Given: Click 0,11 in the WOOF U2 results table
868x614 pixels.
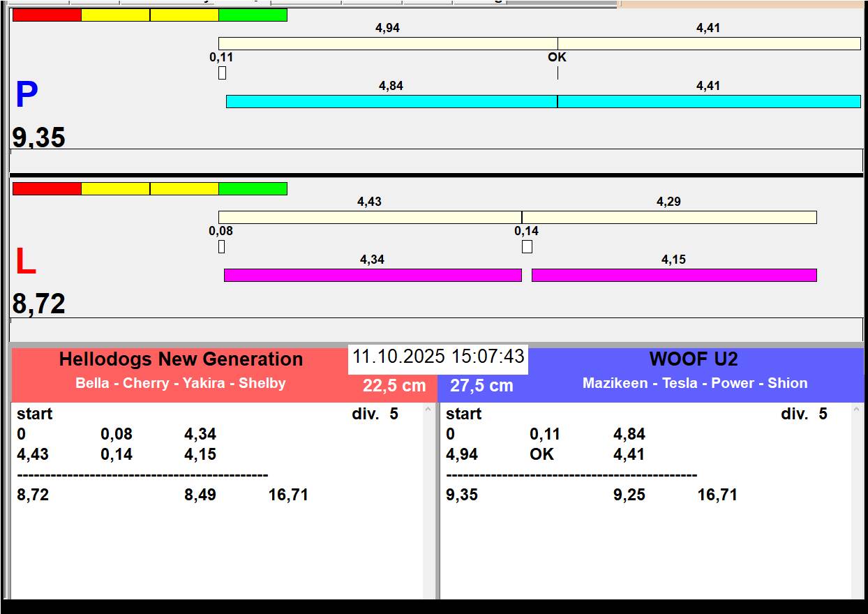Looking at the screenshot, I should click(x=546, y=434).
